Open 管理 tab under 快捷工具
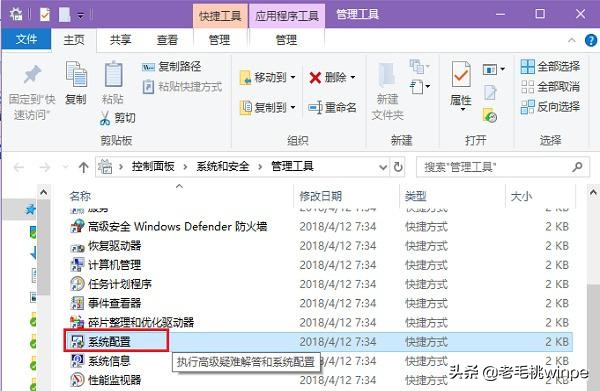Viewport: 600px width, 391px height. 220,39
